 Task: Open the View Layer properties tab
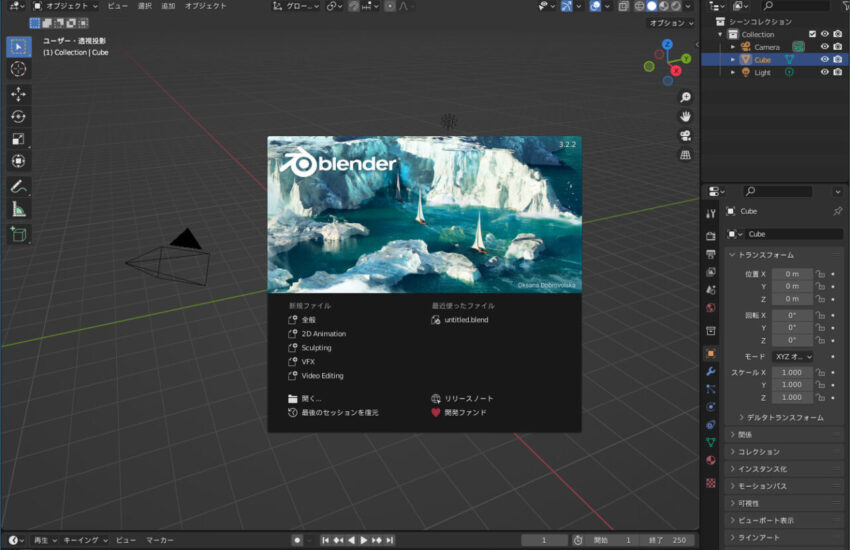711,272
